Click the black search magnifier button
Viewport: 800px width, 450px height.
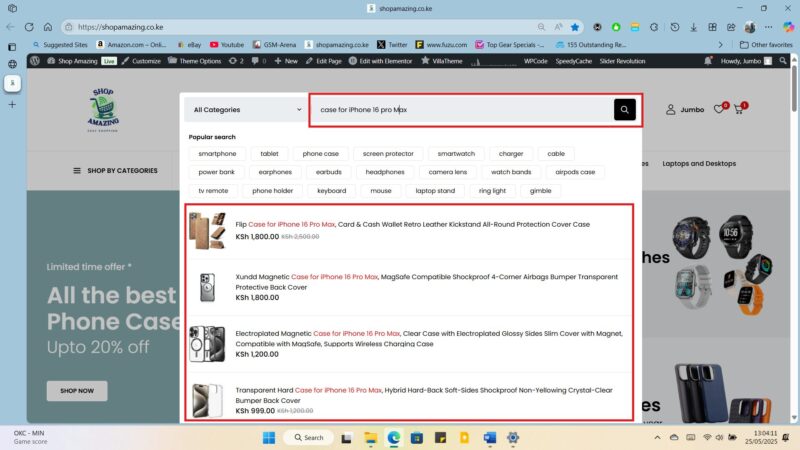625,110
